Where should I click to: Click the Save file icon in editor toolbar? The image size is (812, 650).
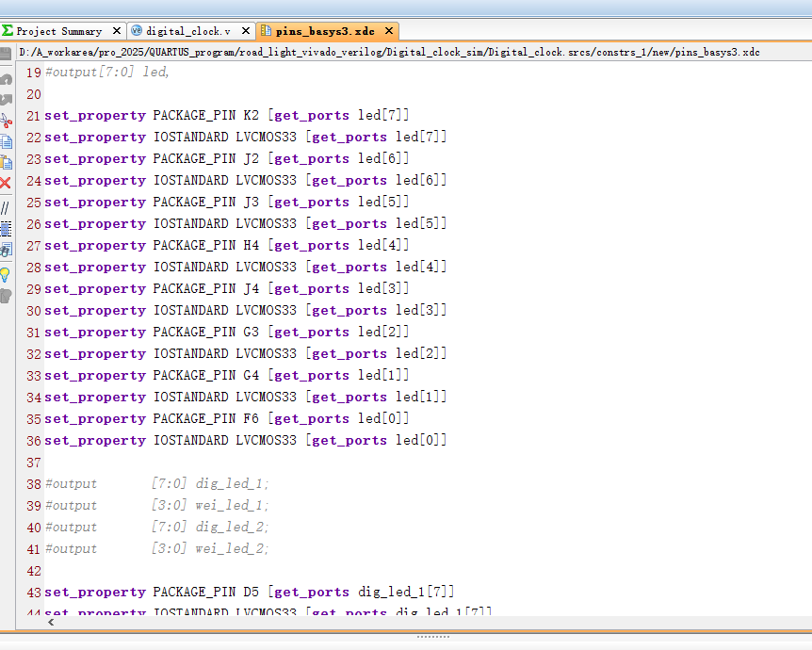pos(5,54)
